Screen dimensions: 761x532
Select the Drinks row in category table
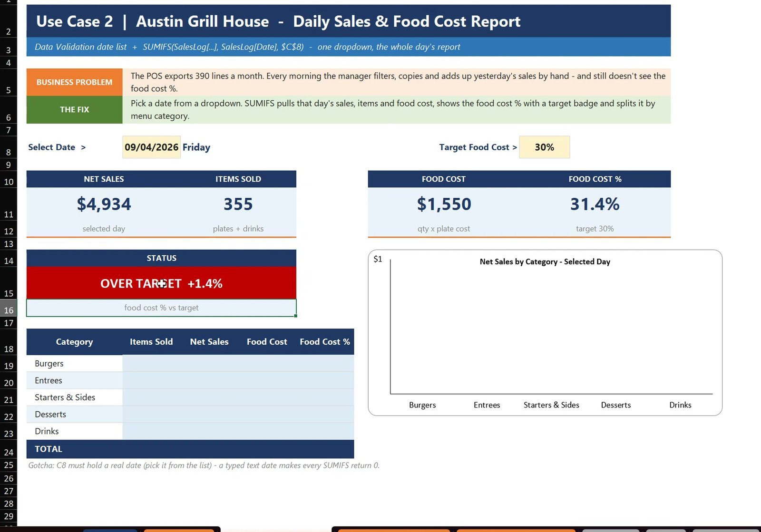(190, 431)
